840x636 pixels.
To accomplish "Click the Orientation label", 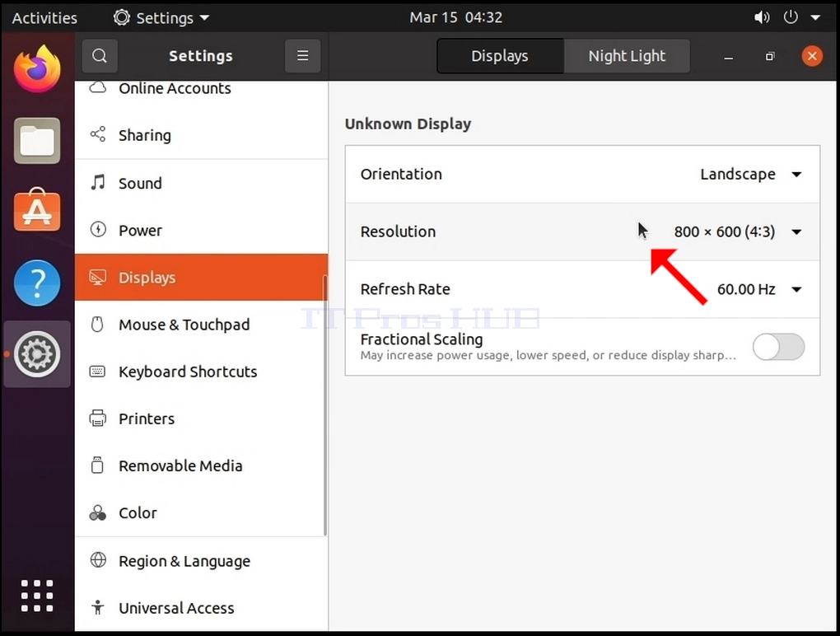I will (401, 174).
